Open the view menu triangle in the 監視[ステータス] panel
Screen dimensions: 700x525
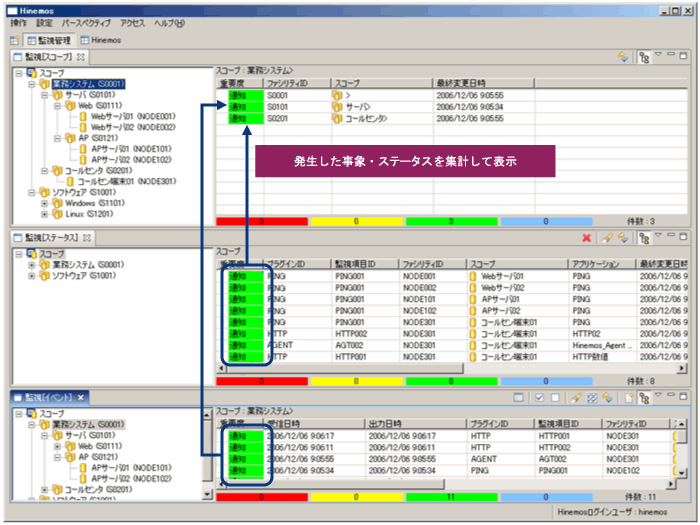[658, 235]
